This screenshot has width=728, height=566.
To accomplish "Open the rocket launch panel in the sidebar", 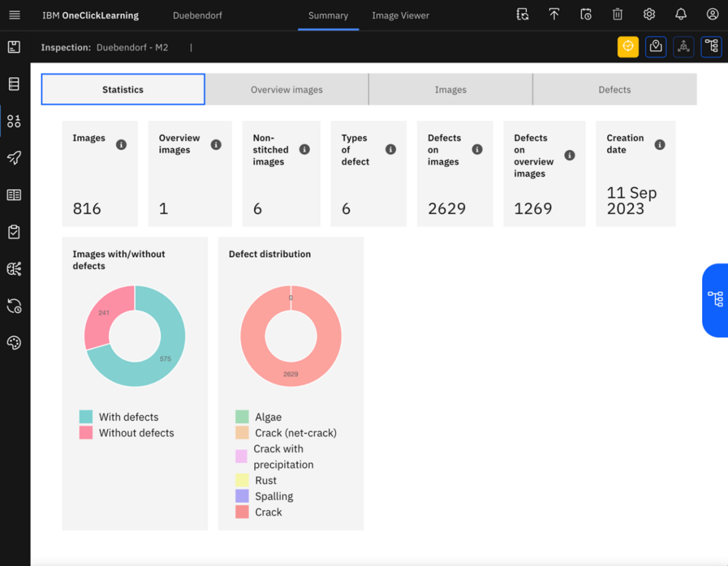I will pyautogui.click(x=14, y=157).
